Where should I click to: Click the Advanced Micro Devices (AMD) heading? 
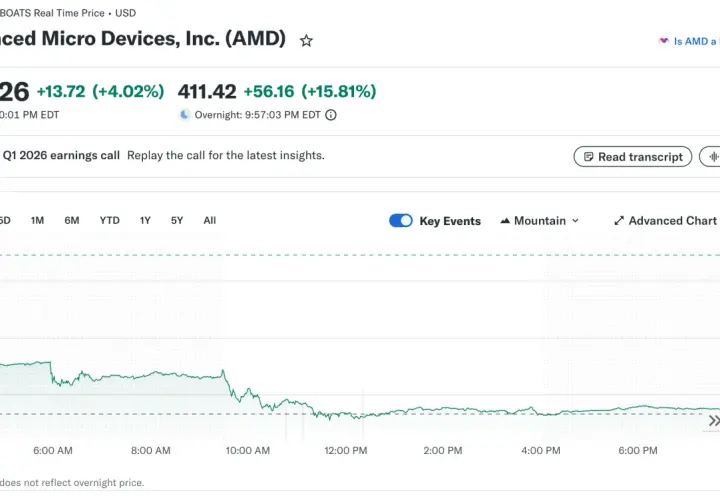143,38
